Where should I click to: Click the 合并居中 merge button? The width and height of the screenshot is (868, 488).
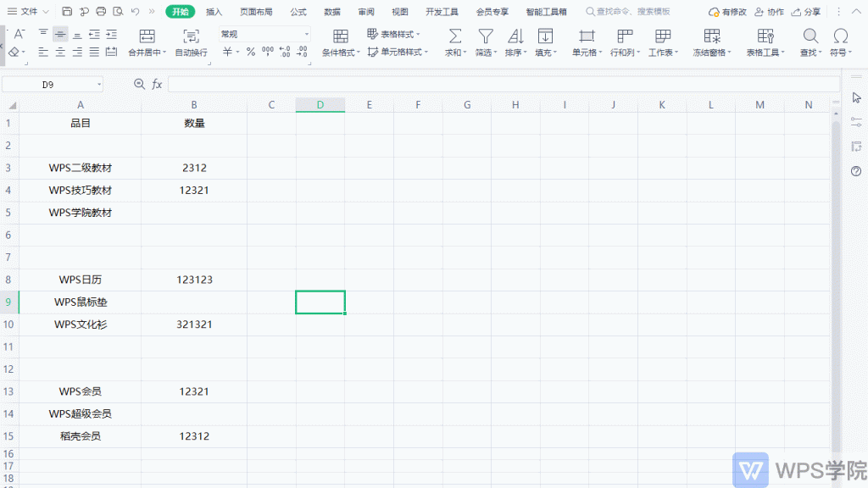(147, 42)
